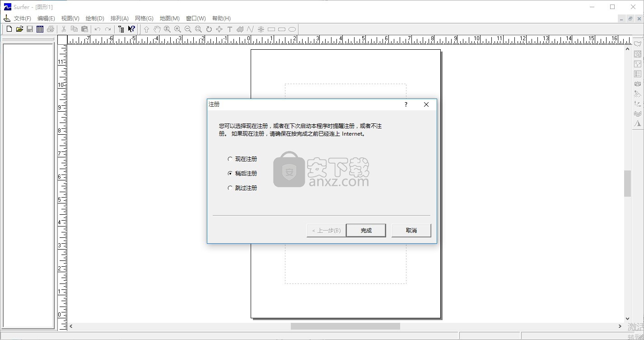This screenshot has height=340, width=644.
Task: Select the Polyline drawing tool
Action: tap(250, 29)
